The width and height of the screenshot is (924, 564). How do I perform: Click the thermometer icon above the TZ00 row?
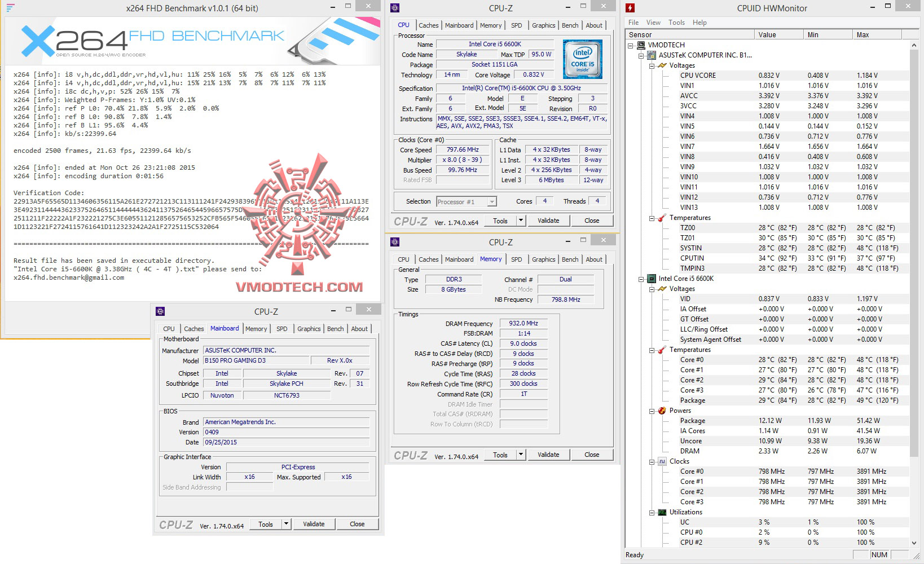click(x=662, y=218)
